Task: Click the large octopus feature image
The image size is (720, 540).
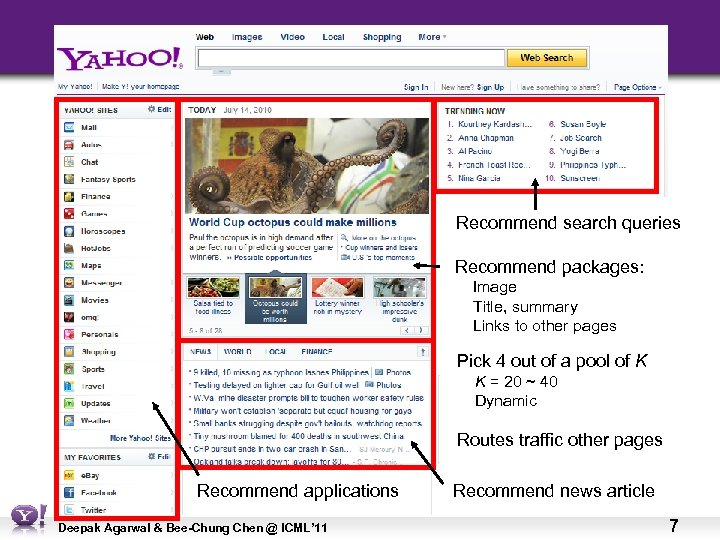Action: tap(307, 166)
